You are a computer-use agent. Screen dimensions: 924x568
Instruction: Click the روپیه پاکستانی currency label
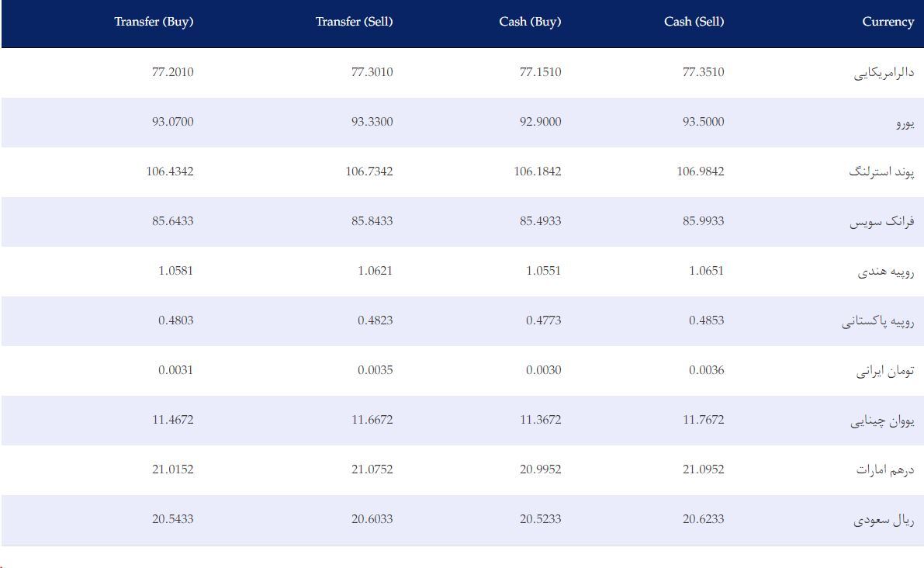pos(878,321)
